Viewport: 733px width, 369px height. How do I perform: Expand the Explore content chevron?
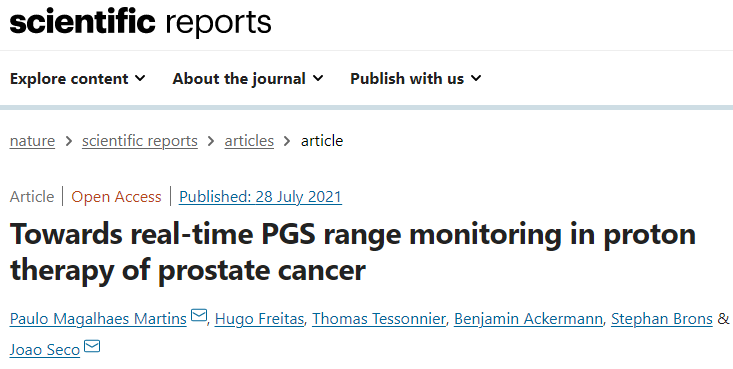pyautogui.click(x=140, y=79)
